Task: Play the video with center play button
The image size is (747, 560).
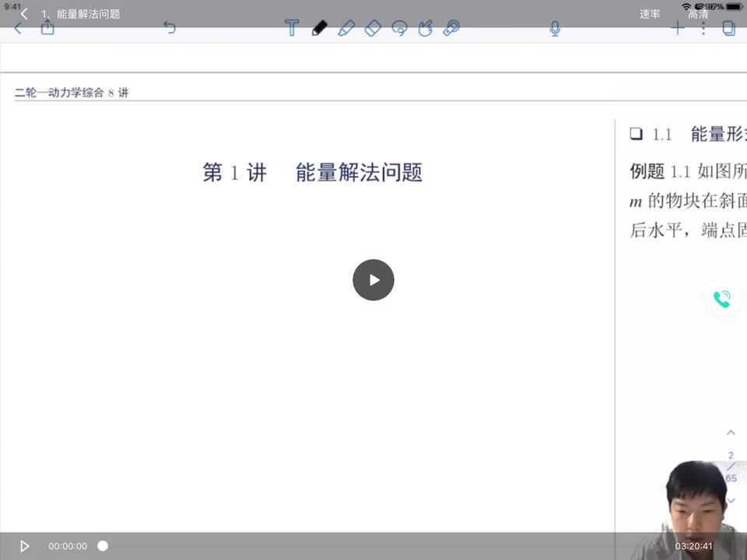Action: coord(373,280)
